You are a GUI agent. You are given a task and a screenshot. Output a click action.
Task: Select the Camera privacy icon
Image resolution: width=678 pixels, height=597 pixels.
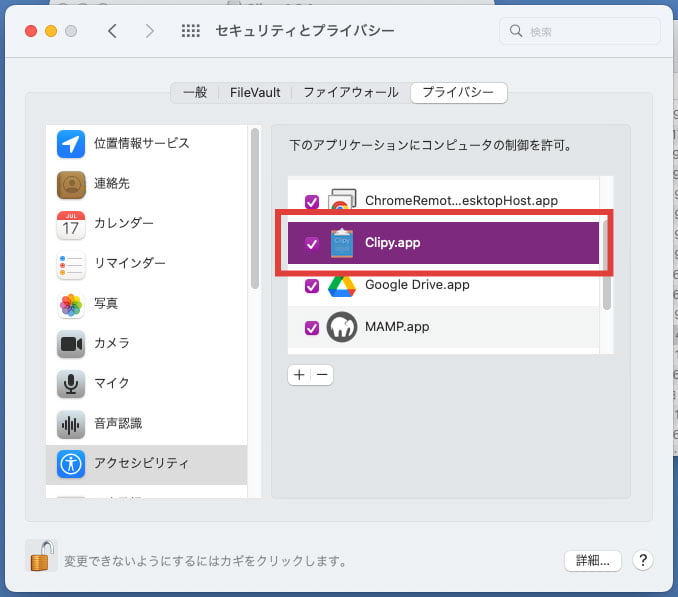[71, 344]
